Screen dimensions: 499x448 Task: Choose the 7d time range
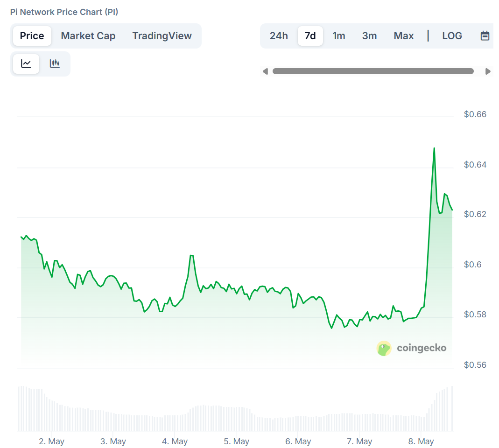coord(310,36)
